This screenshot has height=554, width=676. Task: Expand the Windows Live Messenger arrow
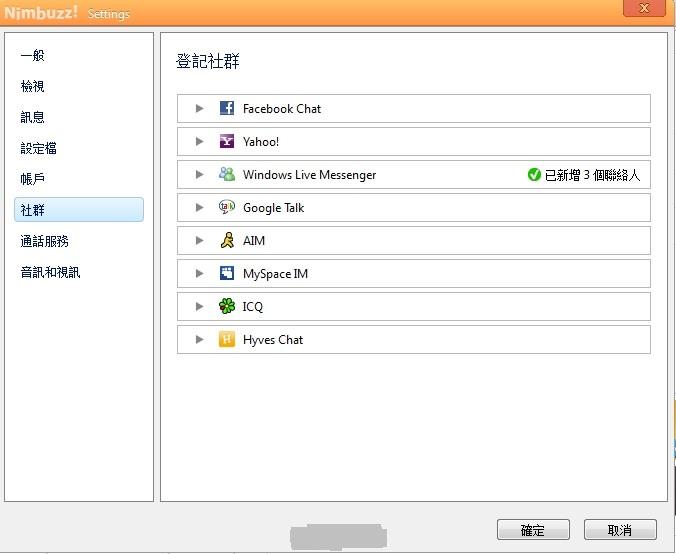click(199, 174)
